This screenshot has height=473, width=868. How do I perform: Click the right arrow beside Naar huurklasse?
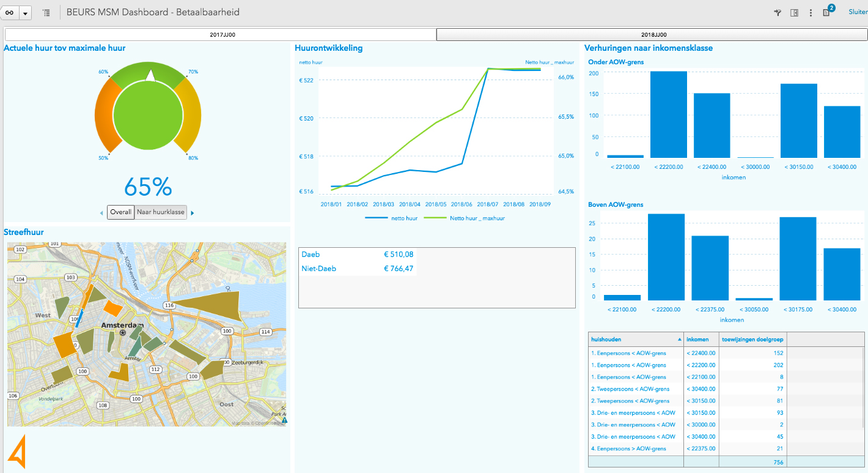[193, 213]
